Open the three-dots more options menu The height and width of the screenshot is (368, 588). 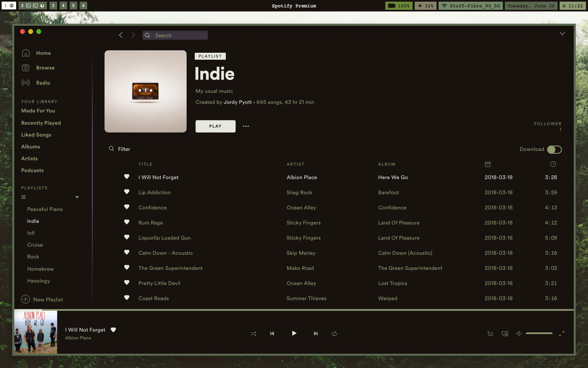pyautogui.click(x=246, y=126)
